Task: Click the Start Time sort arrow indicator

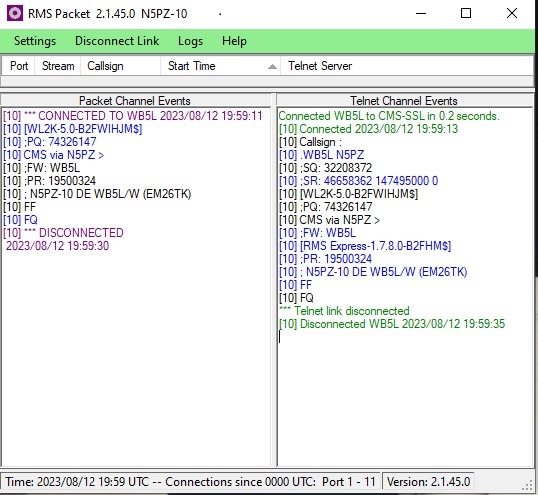Action: [x=272, y=67]
